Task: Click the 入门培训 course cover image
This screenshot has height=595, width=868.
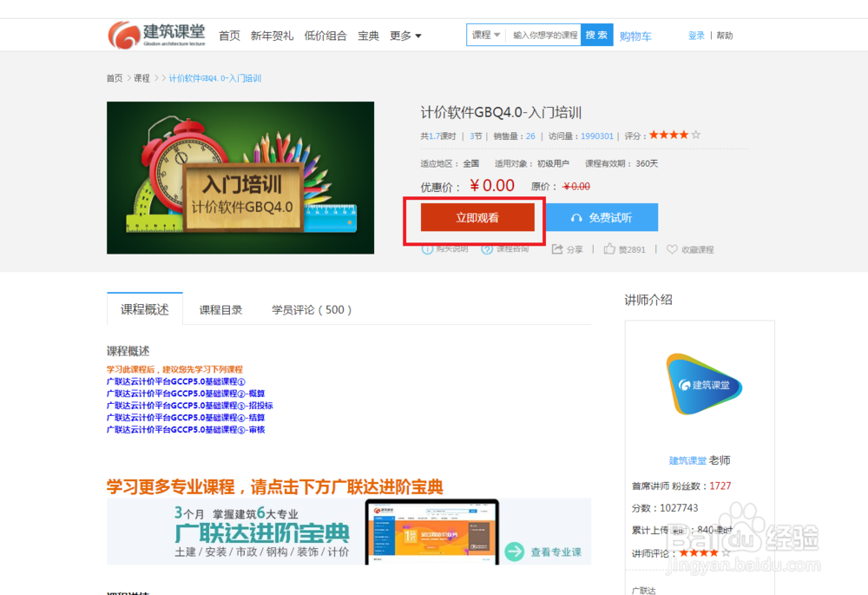Action: tap(240, 178)
